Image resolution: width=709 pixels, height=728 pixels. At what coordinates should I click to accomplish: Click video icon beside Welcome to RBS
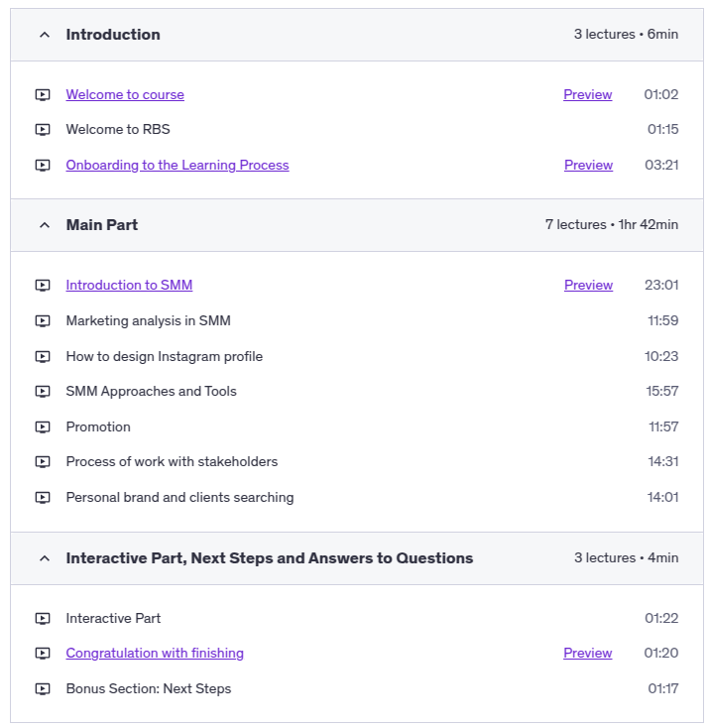[43, 130]
